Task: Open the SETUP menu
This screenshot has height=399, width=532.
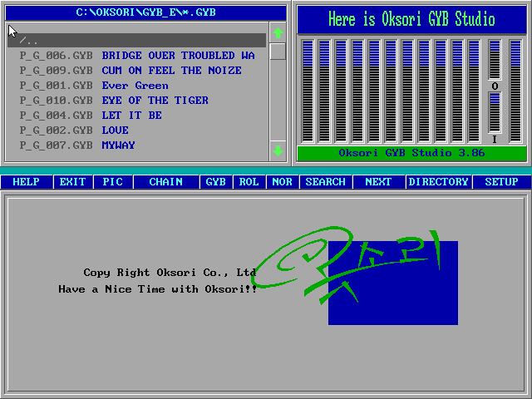Action: [501, 182]
